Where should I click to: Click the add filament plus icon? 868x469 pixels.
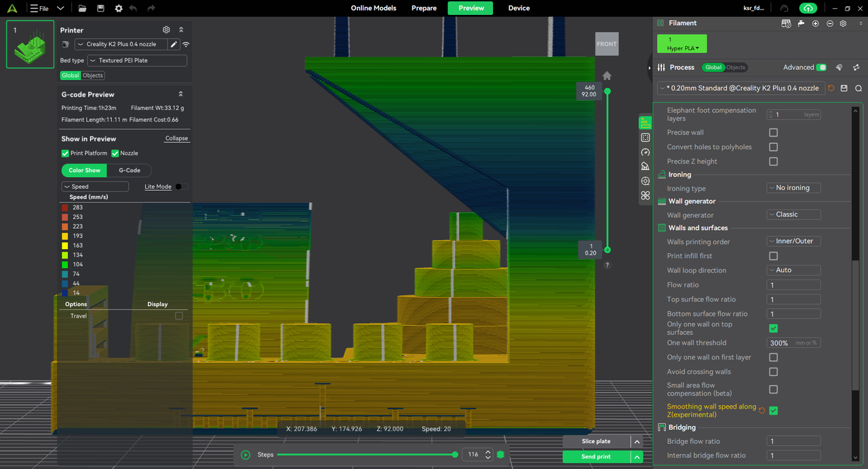[x=816, y=23]
